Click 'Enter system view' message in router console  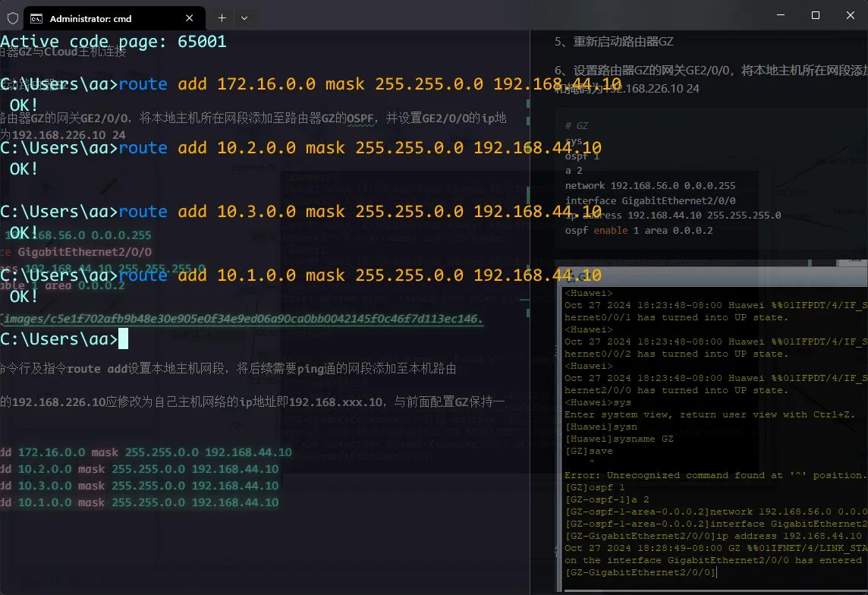pyautogui.click(x=709, y=414)
